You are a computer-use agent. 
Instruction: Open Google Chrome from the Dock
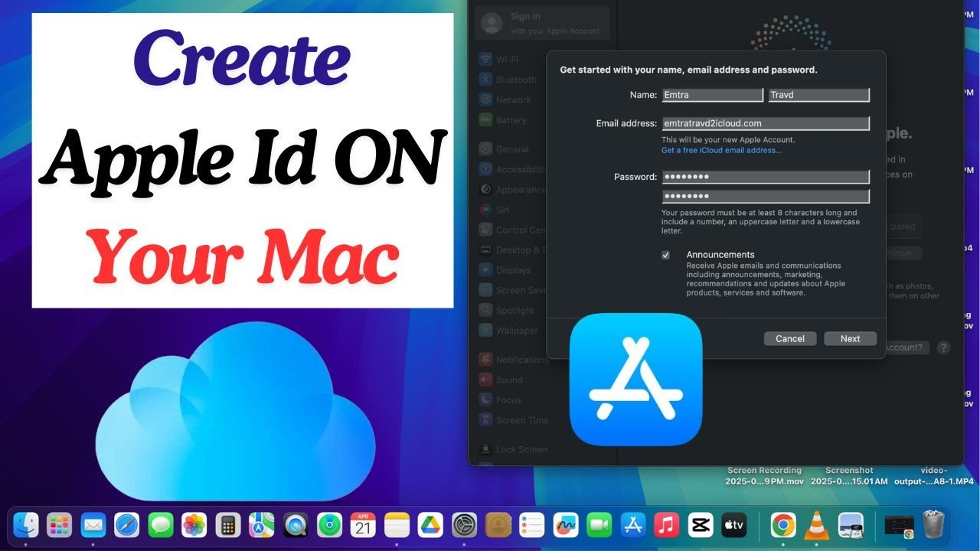782,525
